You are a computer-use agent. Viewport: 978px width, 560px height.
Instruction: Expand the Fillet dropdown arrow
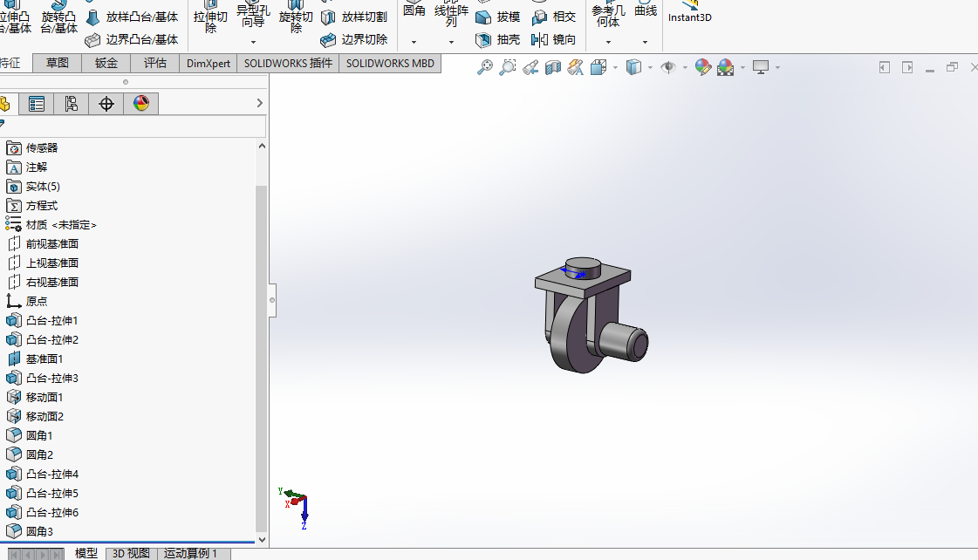414,42
